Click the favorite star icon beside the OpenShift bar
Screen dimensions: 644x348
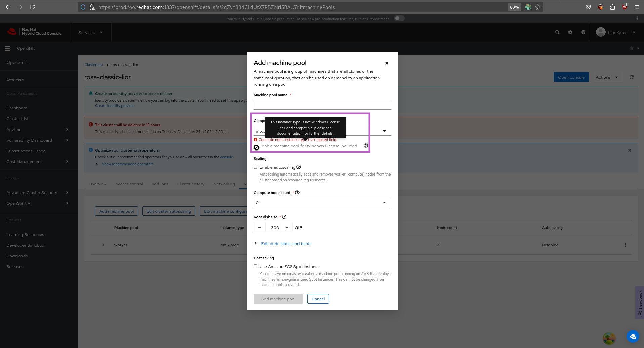pos(632,48)
